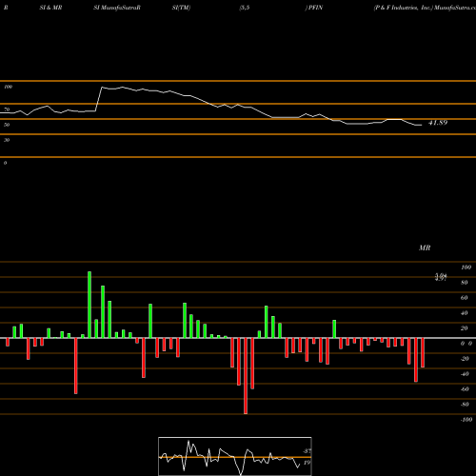Click the -80 label on the MR axis
Image resolution: width=476 pixels, height=476 pixels.
pyautogui.click(x=465, y=405)
